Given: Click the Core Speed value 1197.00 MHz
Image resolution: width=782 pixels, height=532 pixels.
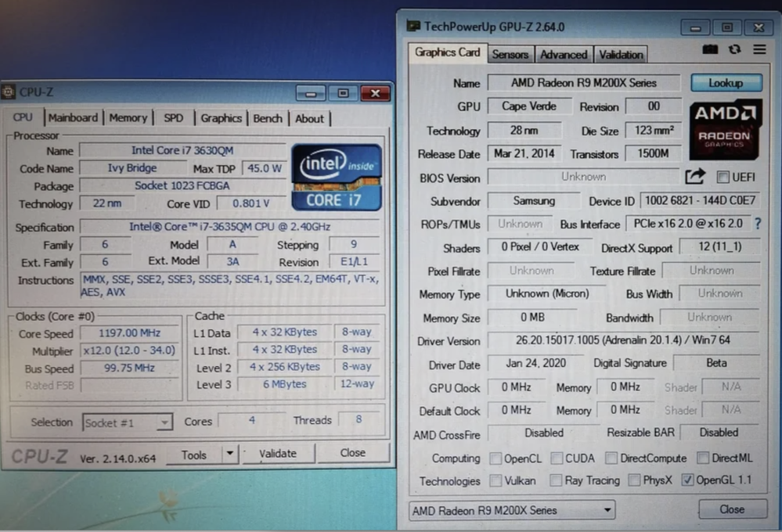Looking at the screenshot, I should 130,332.
